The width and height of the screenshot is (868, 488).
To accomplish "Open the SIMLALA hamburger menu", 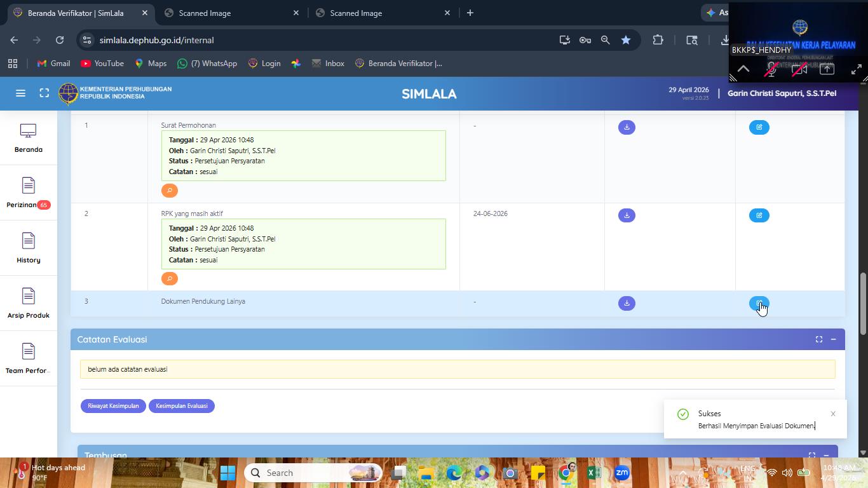I will 20,93.
